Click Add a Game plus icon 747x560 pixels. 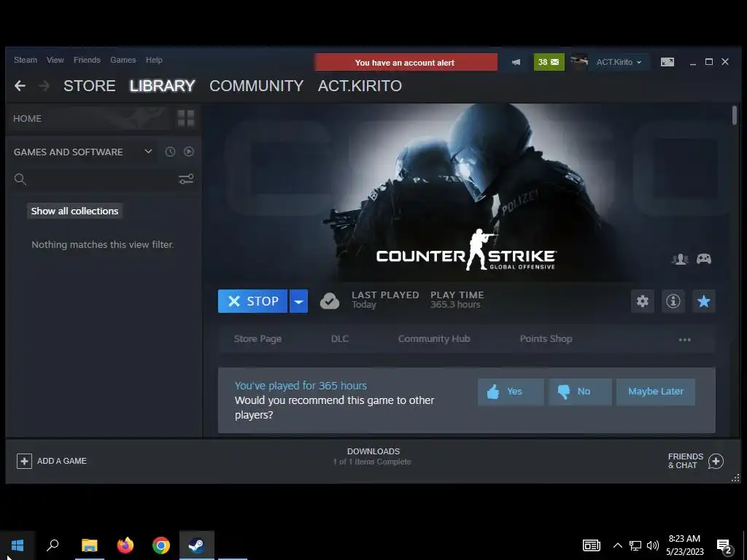tap(24, 461)
